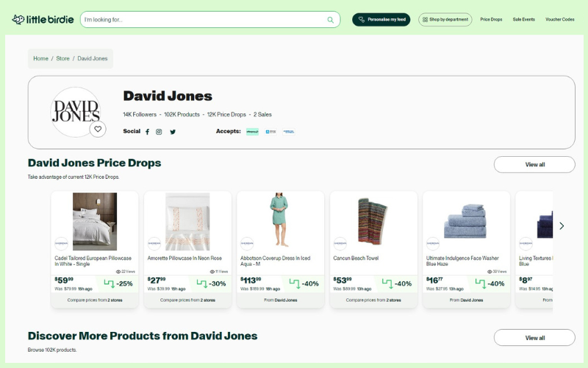
Task: Open Sale Events page
Action: tap(523, 20)
